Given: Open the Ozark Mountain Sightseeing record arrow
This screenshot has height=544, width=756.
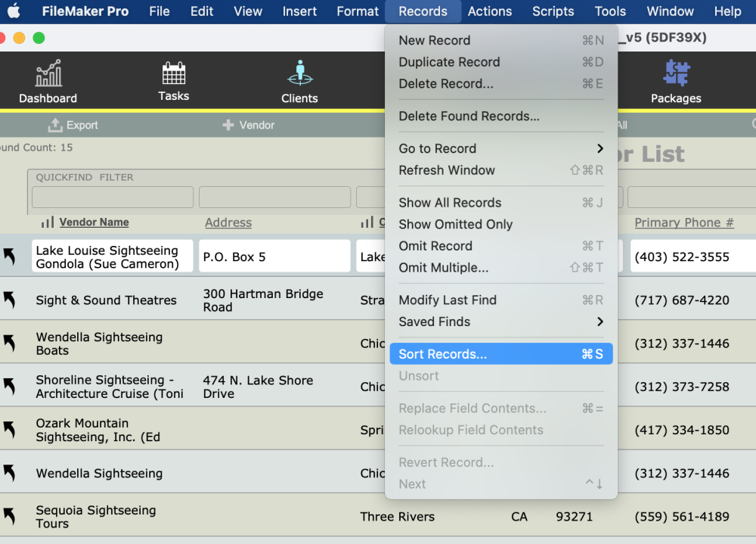Looking at the screenshot, I should tap(9, 430).
